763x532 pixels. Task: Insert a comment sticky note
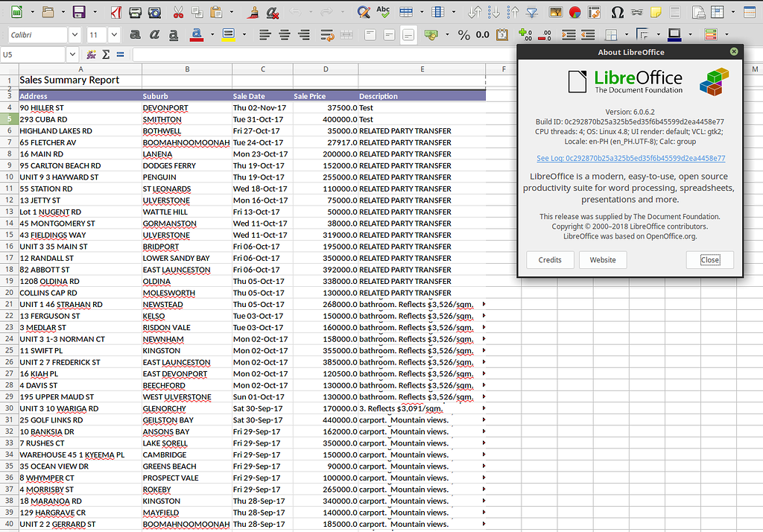pos(656,12)
